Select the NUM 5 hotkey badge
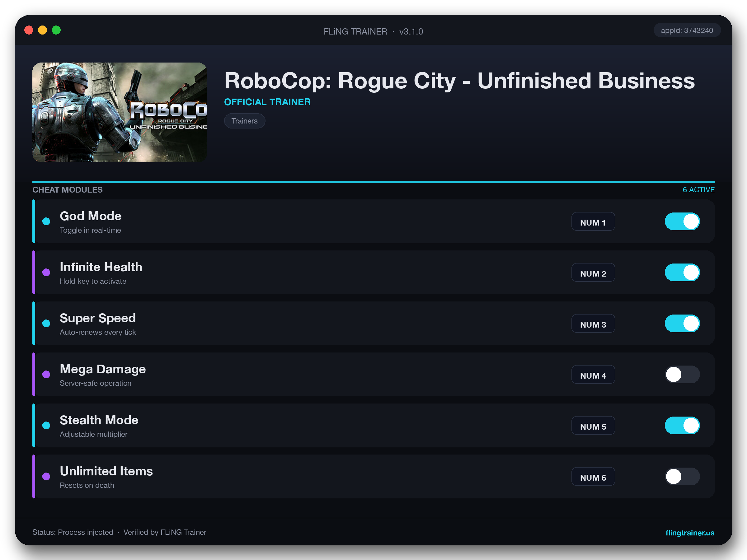 (x=593, y=425)
